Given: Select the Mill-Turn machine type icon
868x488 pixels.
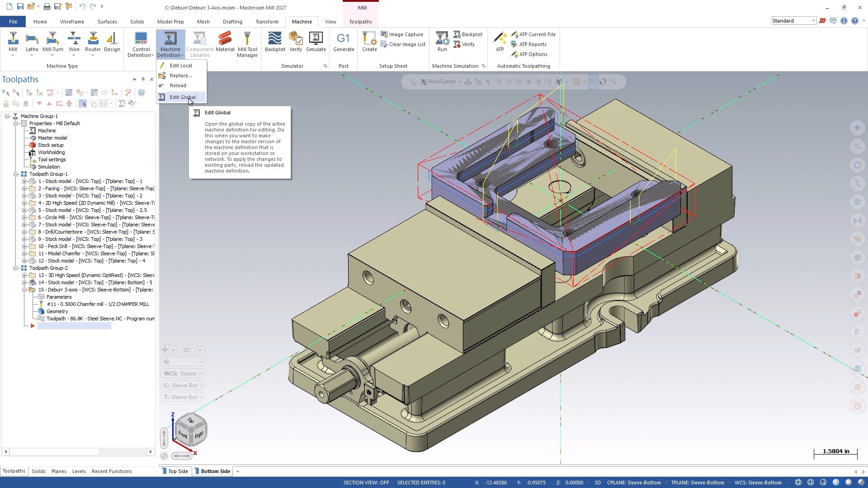Looking at the screenshot, I should click(x=52, y=43).
